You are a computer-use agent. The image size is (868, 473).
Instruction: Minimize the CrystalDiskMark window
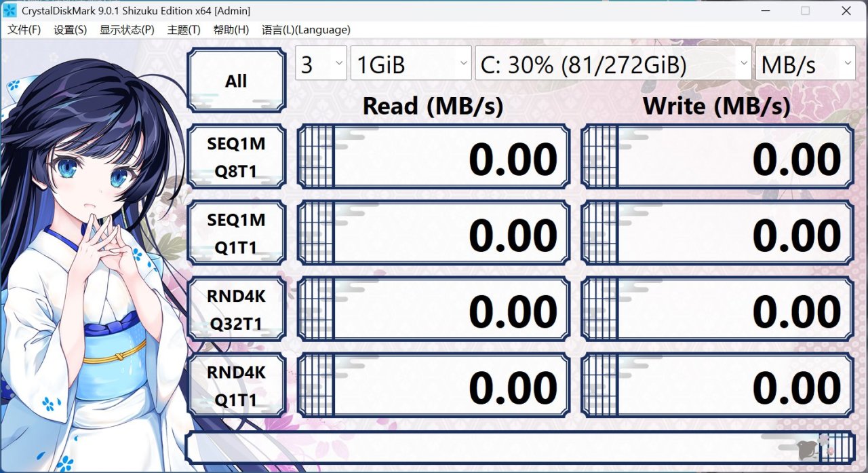coord(766,11)
